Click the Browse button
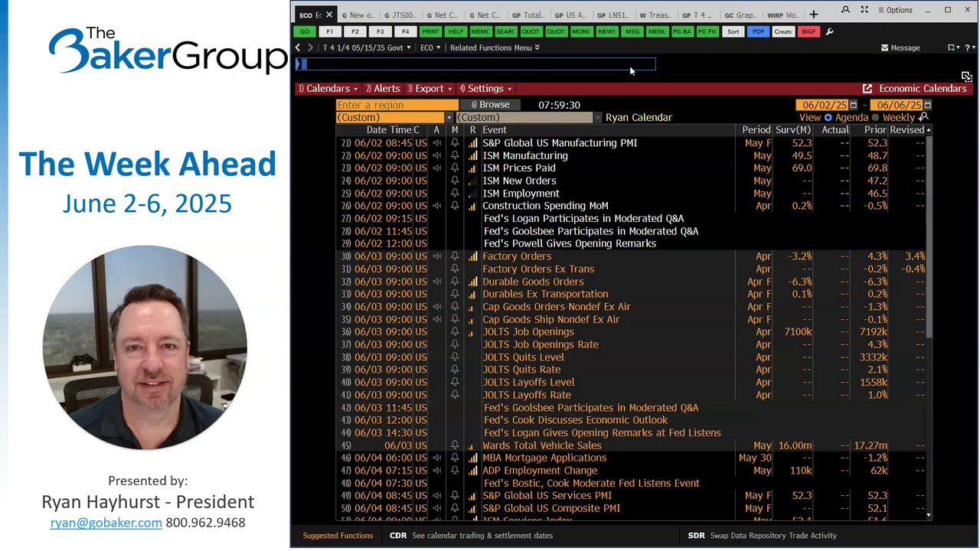Image resolution: width=980 pixels, height=551 pixels. point(490,105)
